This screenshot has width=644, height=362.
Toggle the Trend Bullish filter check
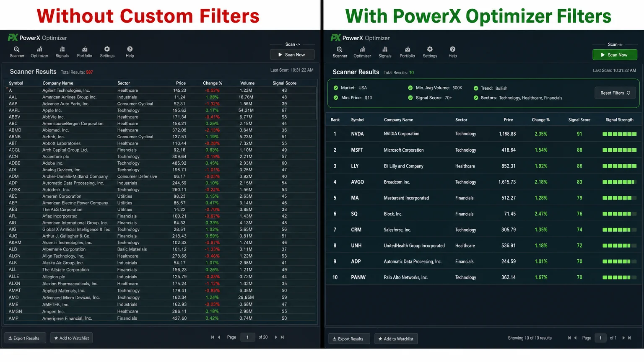476,88
